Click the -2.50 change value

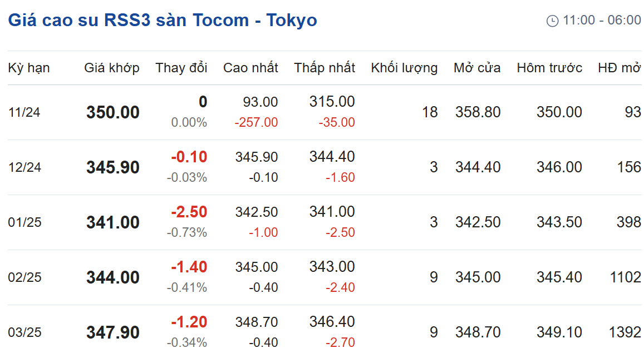click(x=189, y=212)
